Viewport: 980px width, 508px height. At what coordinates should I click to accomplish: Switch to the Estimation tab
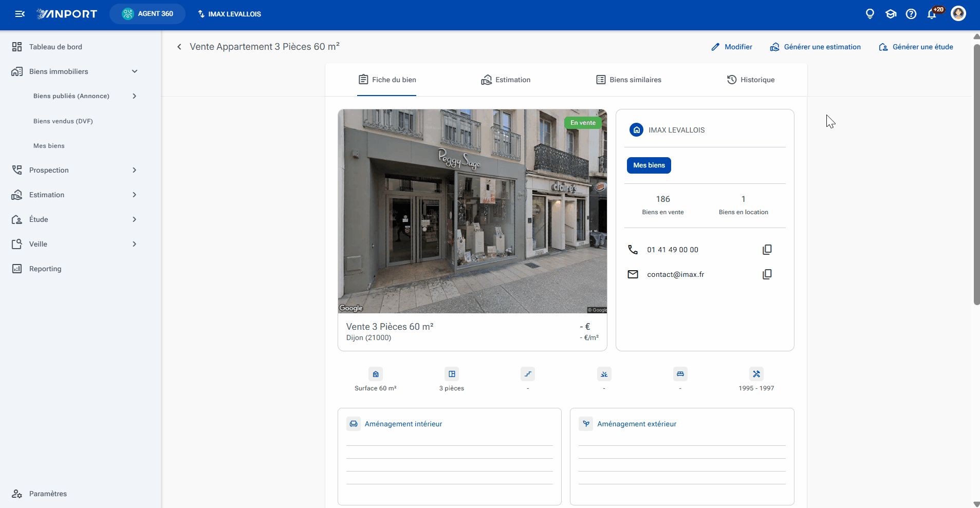(506, 80)
